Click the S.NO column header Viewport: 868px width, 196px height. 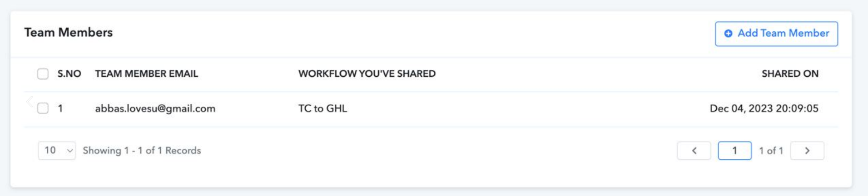pyautogui.click(x=69, y=74)
